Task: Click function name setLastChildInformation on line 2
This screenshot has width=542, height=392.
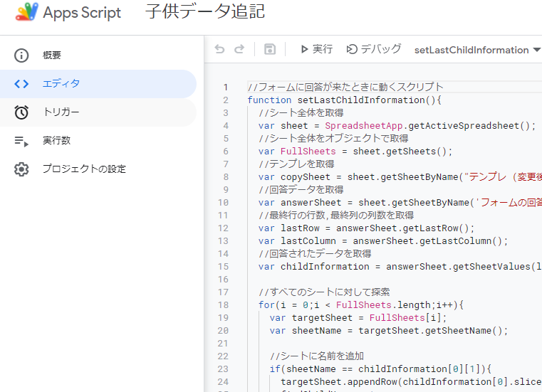Action: pyautogui.click(x=361, y=100)
